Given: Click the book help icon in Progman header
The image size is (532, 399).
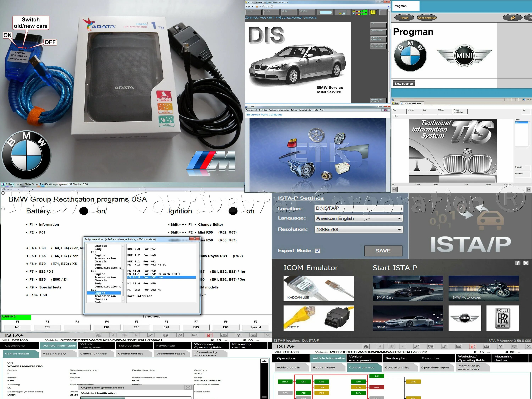Looking at the screenshot, I should click(x=512, y=18).
